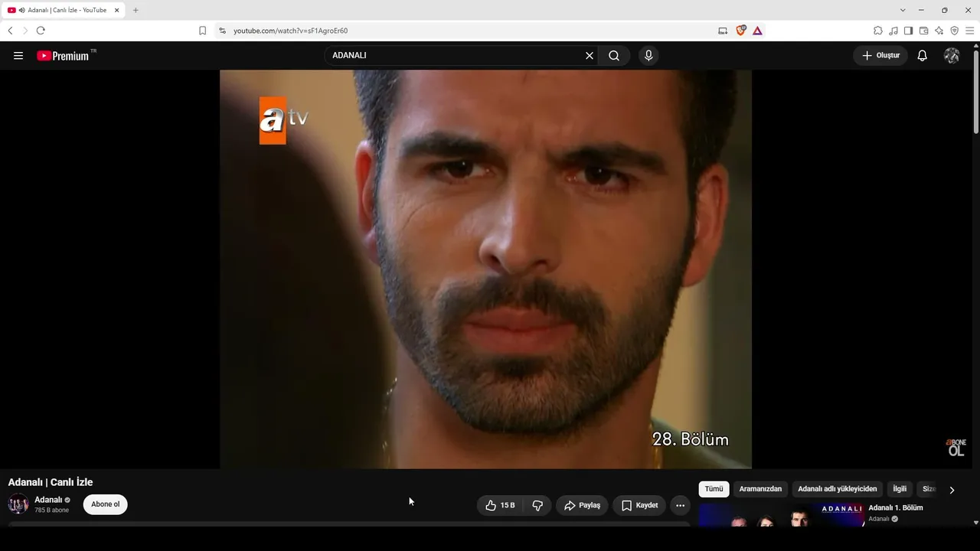Click the scrollbar up arrow
Screen dimensions: 980x551
[x=975, y=46]
